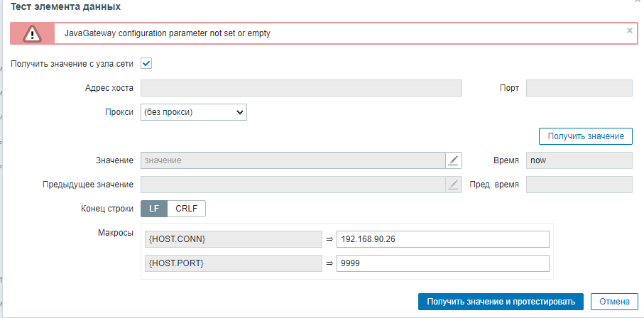Screen dimensions: 644x318
Task: Click the Пред. время field
Action: (579, 185)
